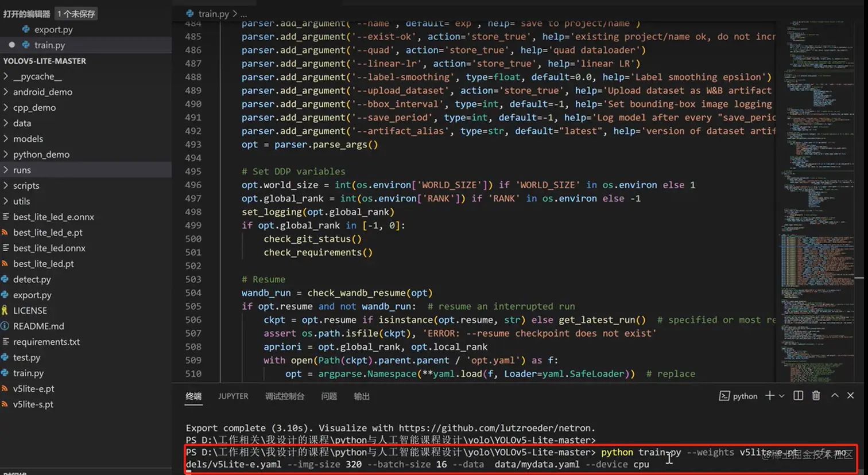Click "check_git_status()" on line 500

point(313,239)
